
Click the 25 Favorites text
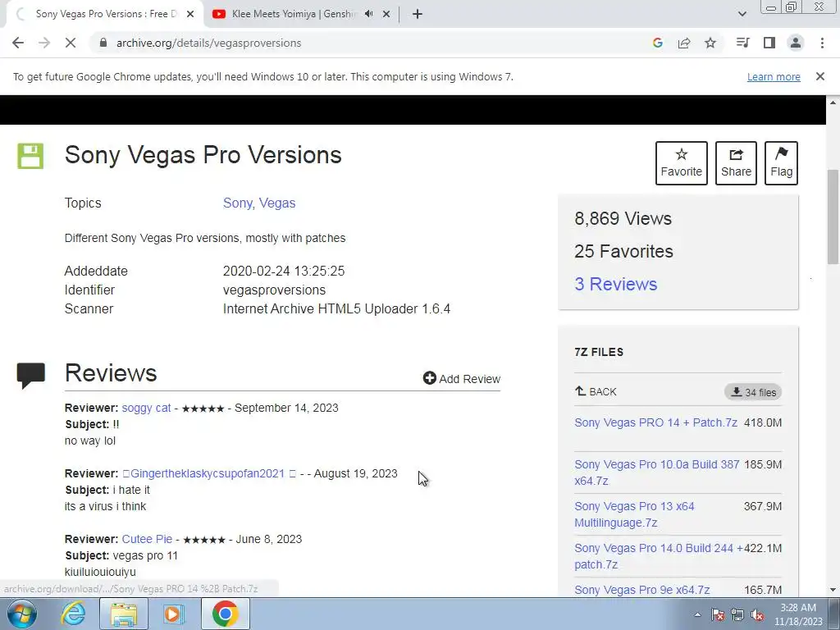coord(623,251)
